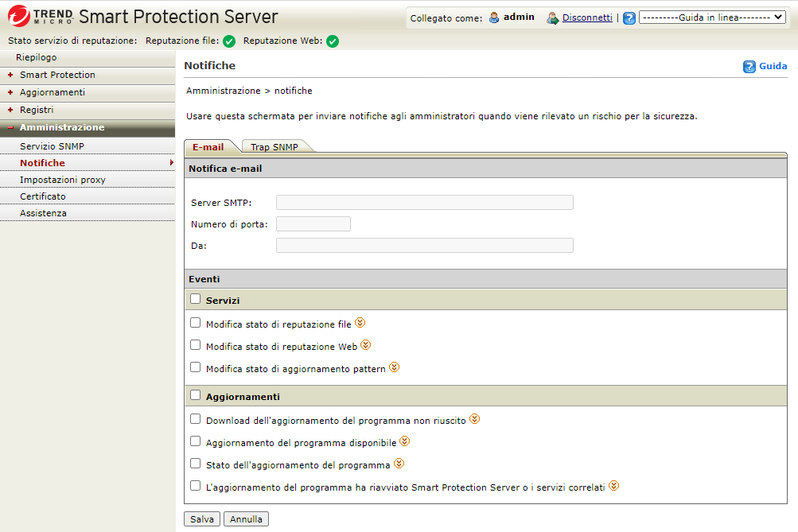The image size is (798, 532).
Task: Enable the Servizi group checkbox
Action: tap(196, 300)
